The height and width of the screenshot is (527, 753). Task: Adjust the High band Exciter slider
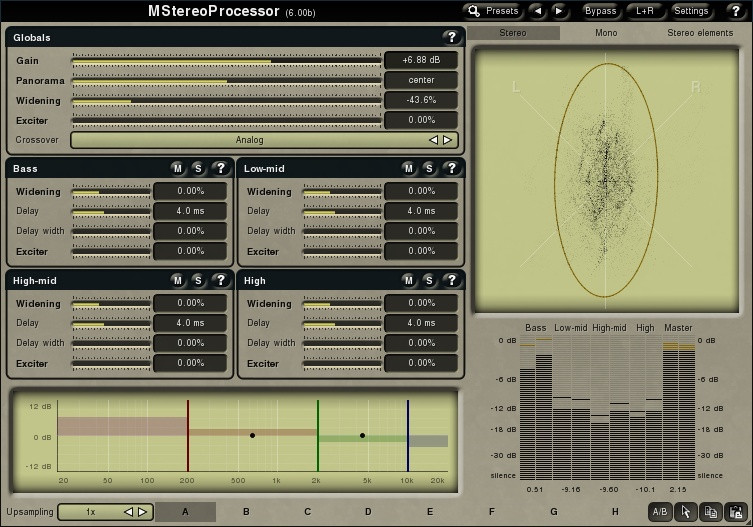tap(342, 364)
